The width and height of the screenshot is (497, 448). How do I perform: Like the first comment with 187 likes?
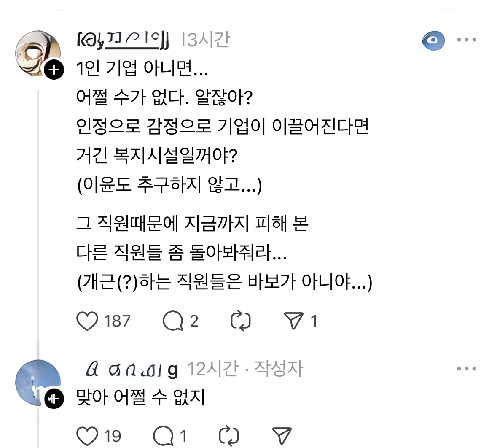click(x=87, y=321)
